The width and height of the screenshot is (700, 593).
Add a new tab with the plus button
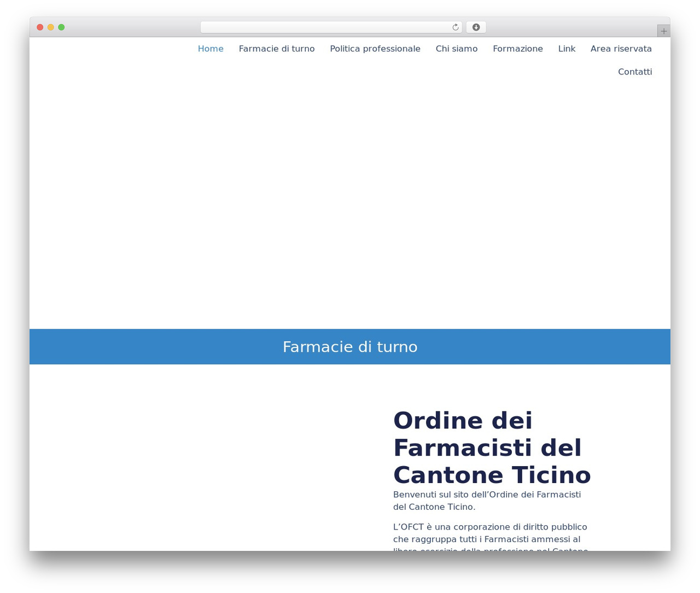[663, 31]
